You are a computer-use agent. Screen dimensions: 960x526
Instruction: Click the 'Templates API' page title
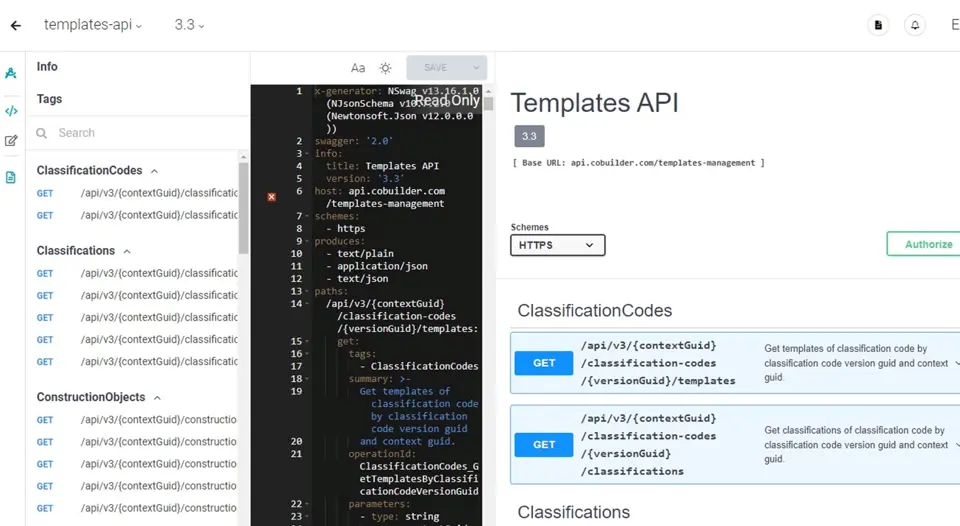(x=594, y=103)
